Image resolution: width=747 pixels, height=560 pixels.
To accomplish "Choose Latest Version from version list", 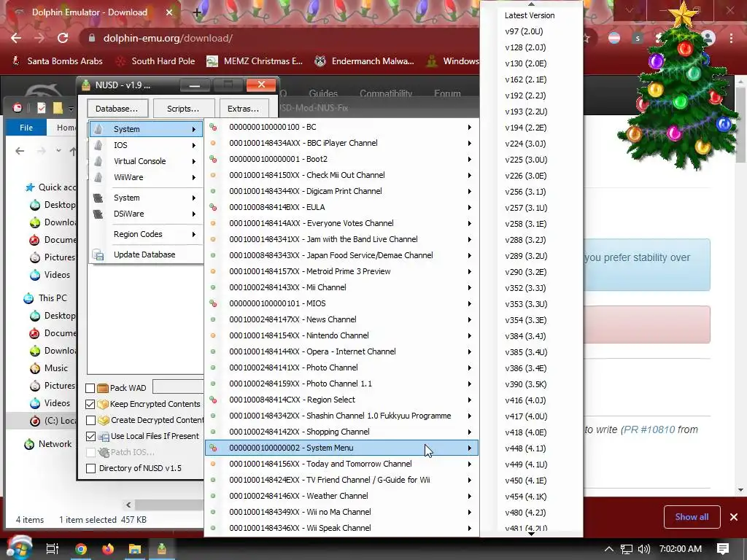I will pos(531,15).
